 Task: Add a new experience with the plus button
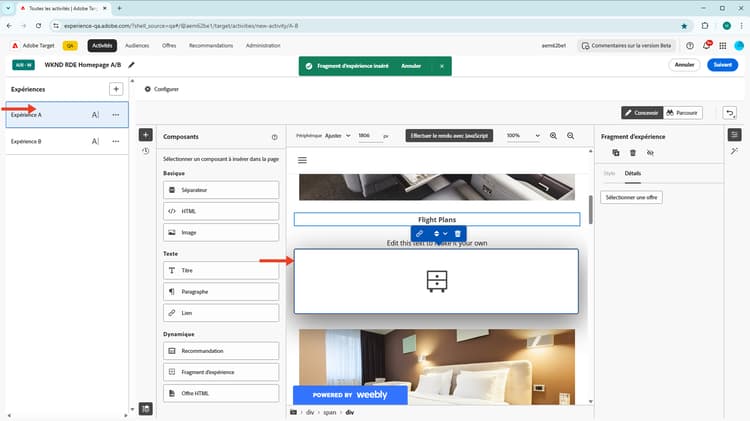pyautogui.click(x=116, y=89)
